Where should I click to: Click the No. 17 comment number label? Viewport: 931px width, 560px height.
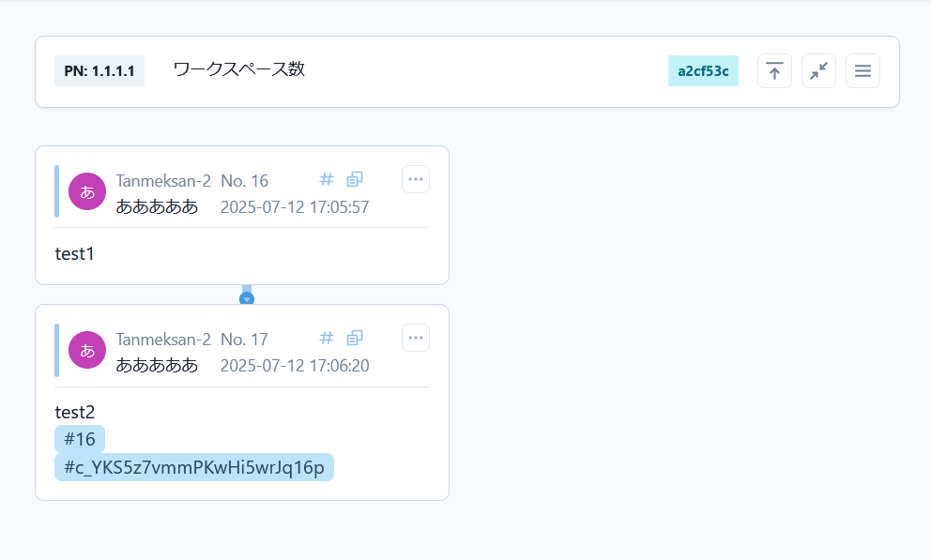pos(244,339)
